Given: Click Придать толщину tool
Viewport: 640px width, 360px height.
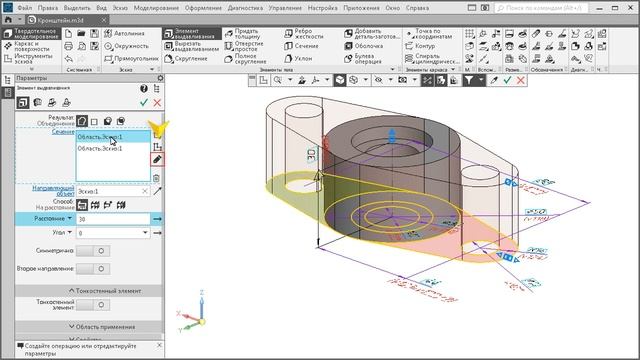Looking at the screenshot, I should click(x=242, y=33).
